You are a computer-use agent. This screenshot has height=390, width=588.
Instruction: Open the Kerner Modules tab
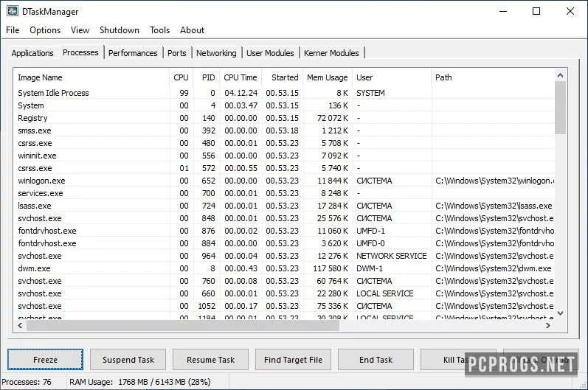pyautogui.click(x=331, y=53)
